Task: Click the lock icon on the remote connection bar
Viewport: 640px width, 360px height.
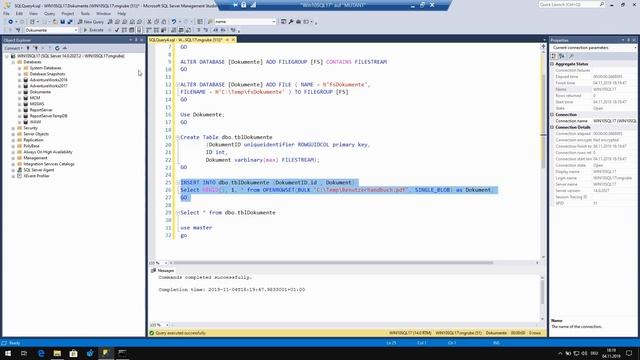Action: point(244,5)
